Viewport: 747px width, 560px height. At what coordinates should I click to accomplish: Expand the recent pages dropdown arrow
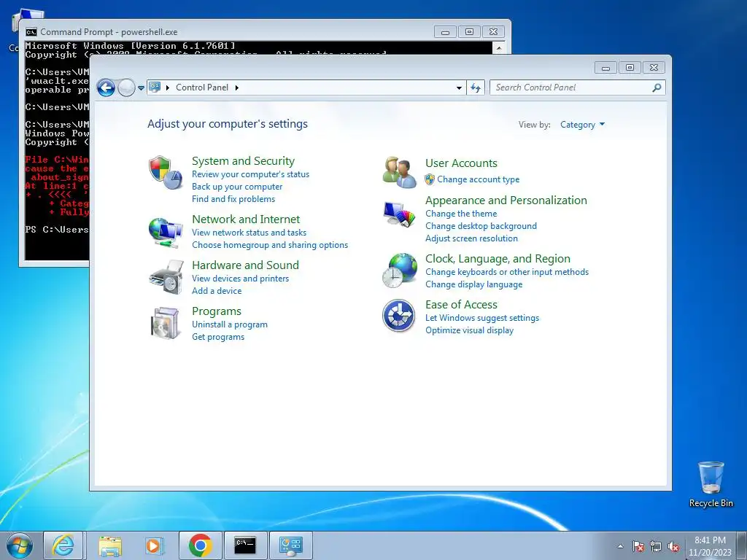point(141,87)
